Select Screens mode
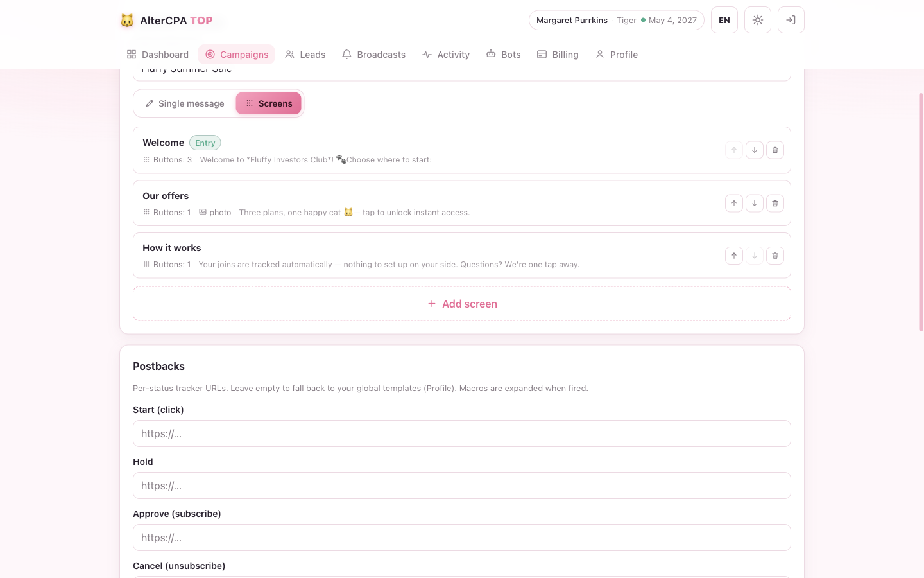The image size is (924, 578). (269, 103)
